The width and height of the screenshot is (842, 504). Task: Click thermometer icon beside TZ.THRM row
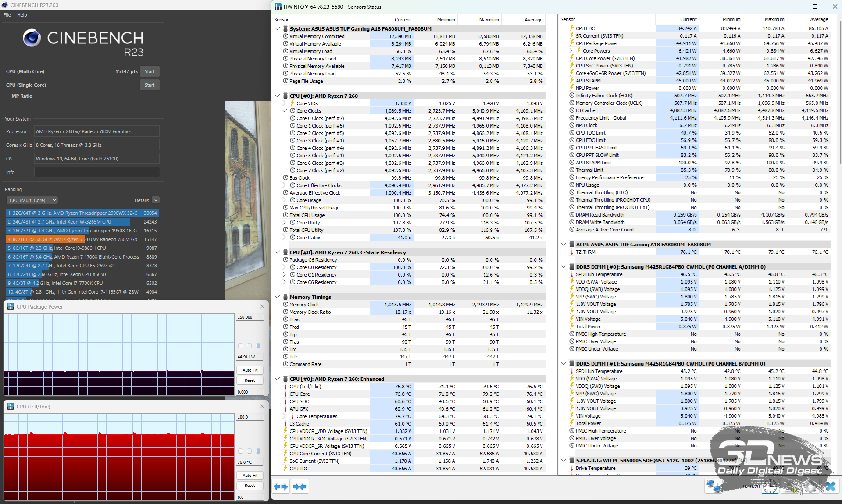click(x=572, y=252)
